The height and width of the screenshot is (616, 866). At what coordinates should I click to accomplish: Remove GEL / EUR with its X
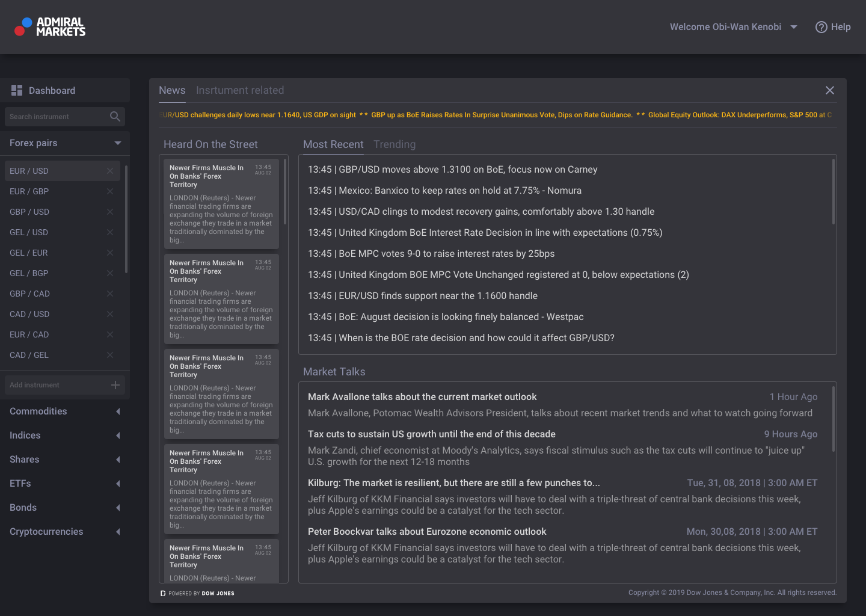(110, 253)
